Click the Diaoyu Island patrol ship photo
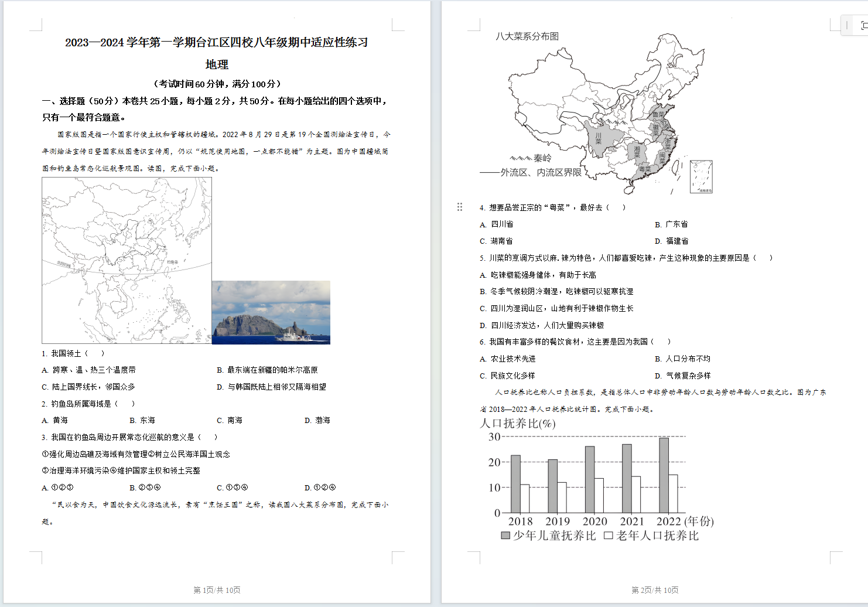Image resolution: width=868 pixels, height=607 pixels. 271,312
